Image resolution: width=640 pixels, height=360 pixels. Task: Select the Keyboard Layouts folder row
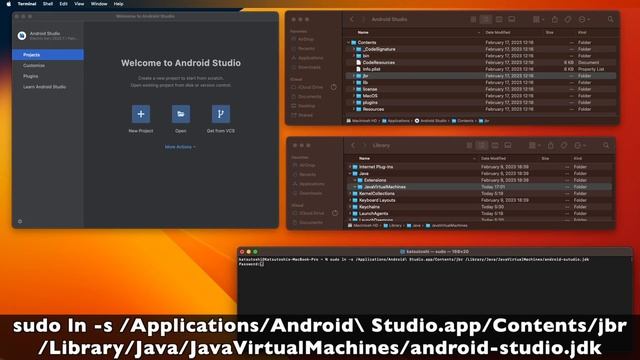pyautogui.click(x=479, y=200)
